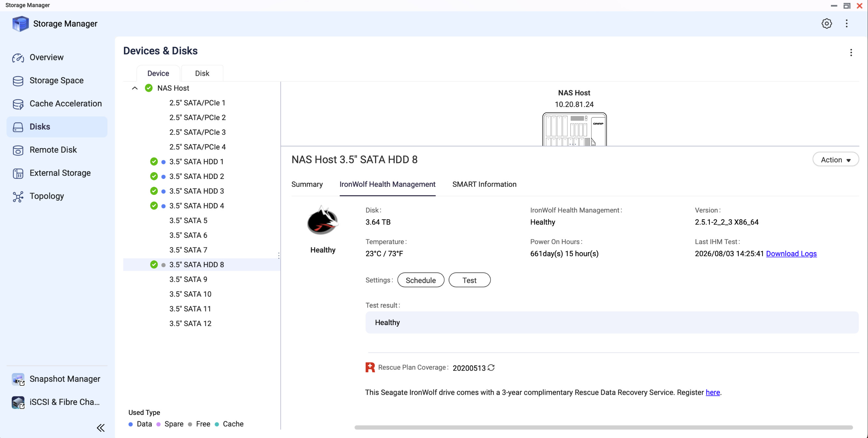Image resolution: width=868 pixels, height=438 pixels.
Task: Click the Storage Manager app logo
Action: pos(20,23)
